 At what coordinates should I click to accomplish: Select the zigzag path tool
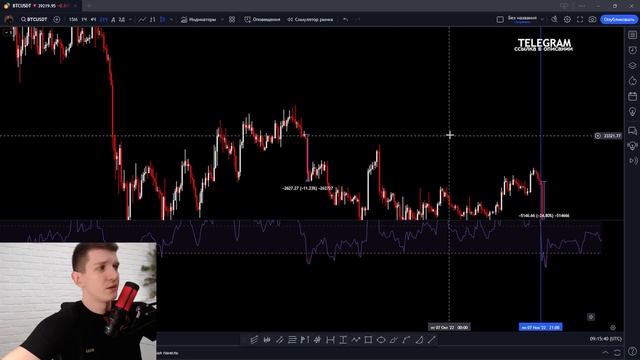(356, 340)
